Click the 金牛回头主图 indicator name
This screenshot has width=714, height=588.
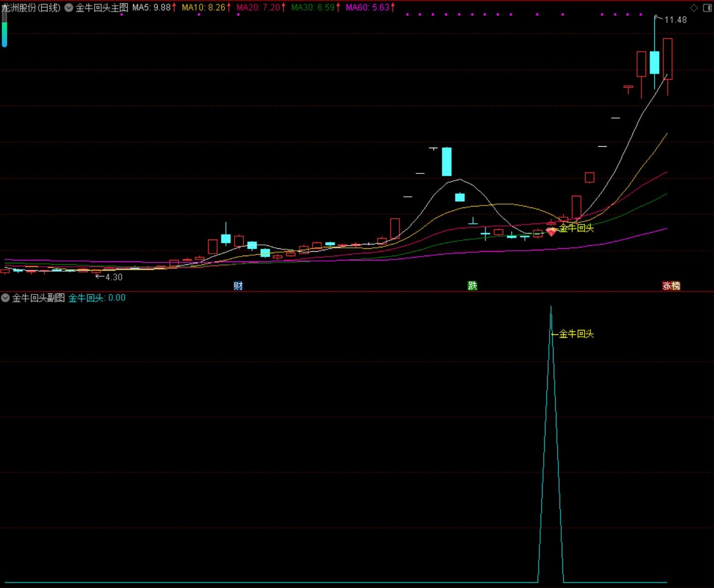tap(102, 8)
